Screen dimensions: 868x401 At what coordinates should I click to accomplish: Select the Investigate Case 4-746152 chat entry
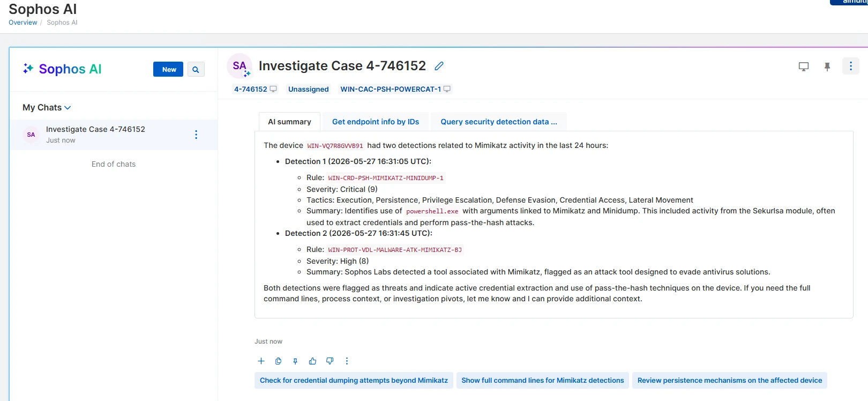[114, 135]
